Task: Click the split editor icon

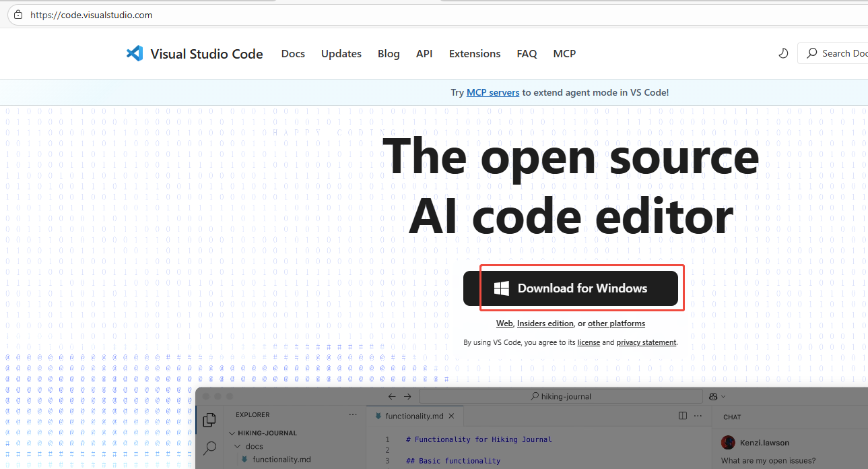Action: click(683, 416)
